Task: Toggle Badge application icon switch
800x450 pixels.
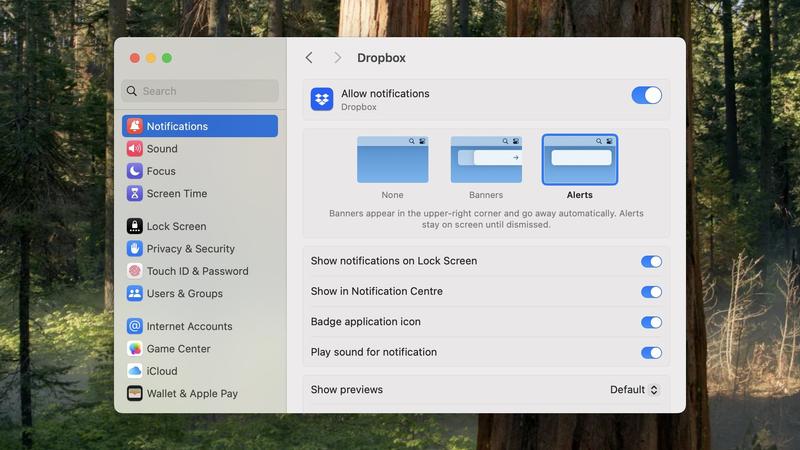Action: click(x=651, y=322)
